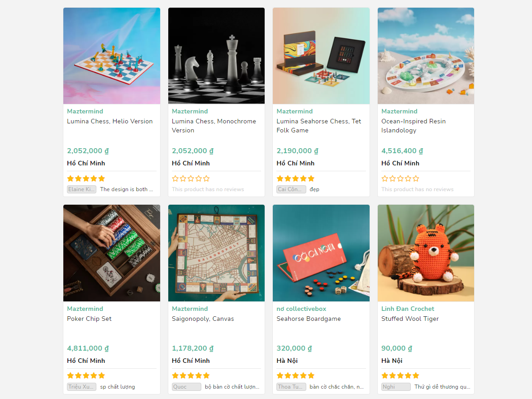Click the Linh Đan Crochet brand link
This screenshot has width=532, height=399.
[x=408, y=309]
